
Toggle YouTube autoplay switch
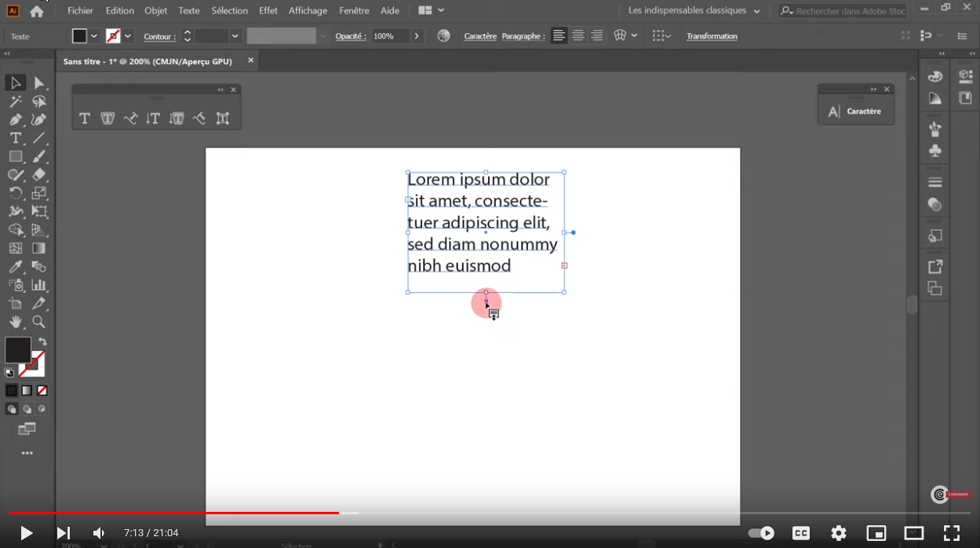click(760, 533)
